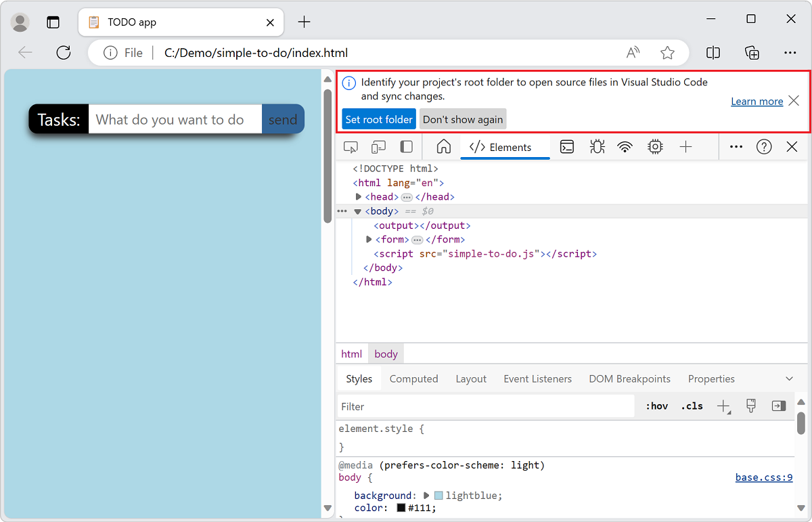
Task: Expand the form element node
Action: (x=368, y=239)
